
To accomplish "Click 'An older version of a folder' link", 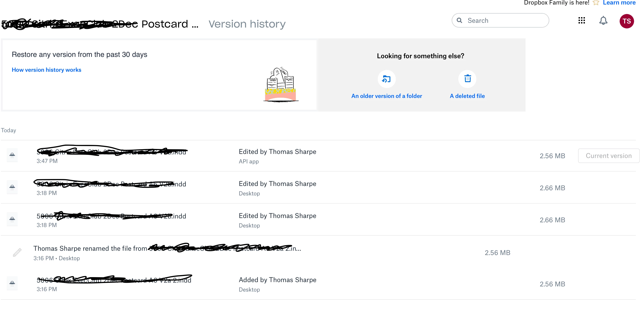I will tap(387, 96).
